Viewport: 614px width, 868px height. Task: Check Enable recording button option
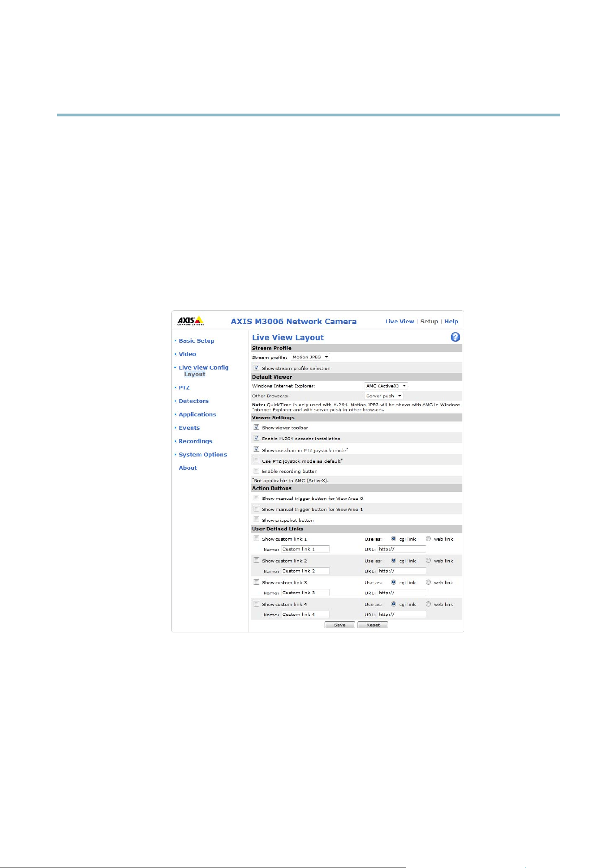point(256,471)
